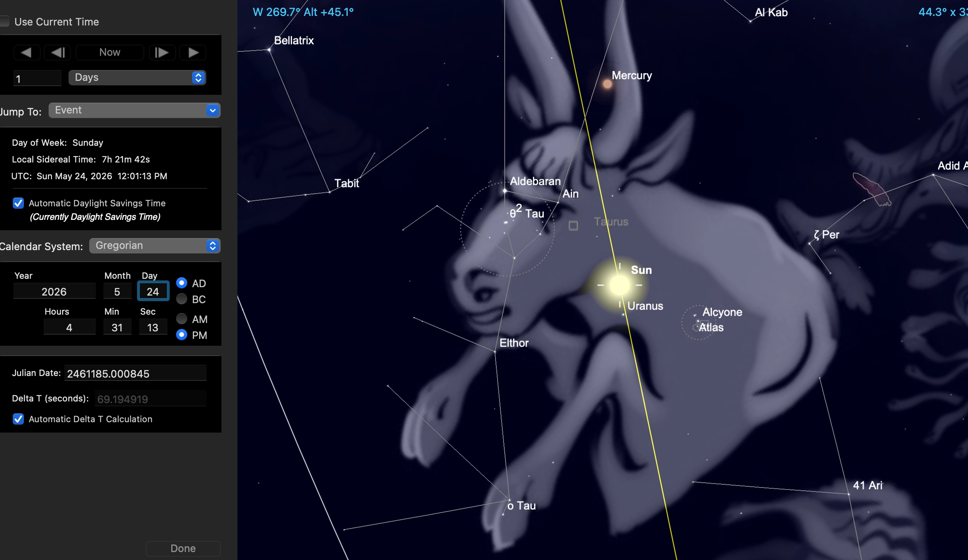Enable the Use Current Time checkbox
Viewport: 968px width, 560px height.
5,22
